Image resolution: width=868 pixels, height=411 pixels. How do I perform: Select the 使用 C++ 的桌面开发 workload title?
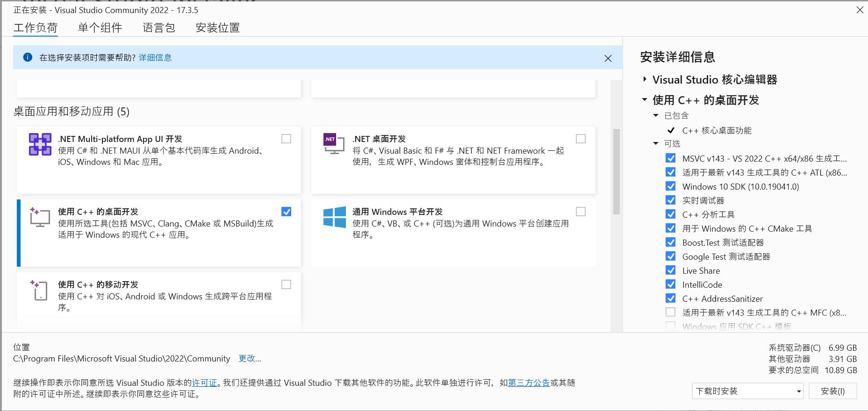coord(98,212)
